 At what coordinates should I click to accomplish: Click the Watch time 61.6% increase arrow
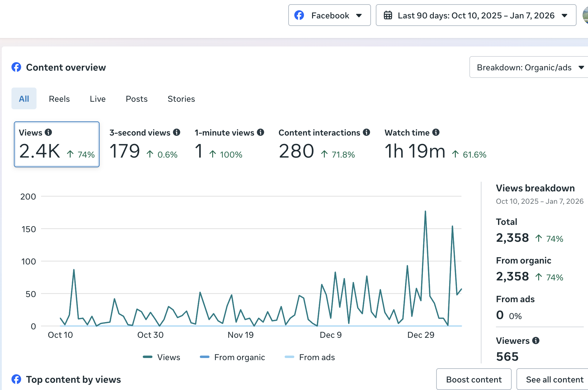point(455,154)
